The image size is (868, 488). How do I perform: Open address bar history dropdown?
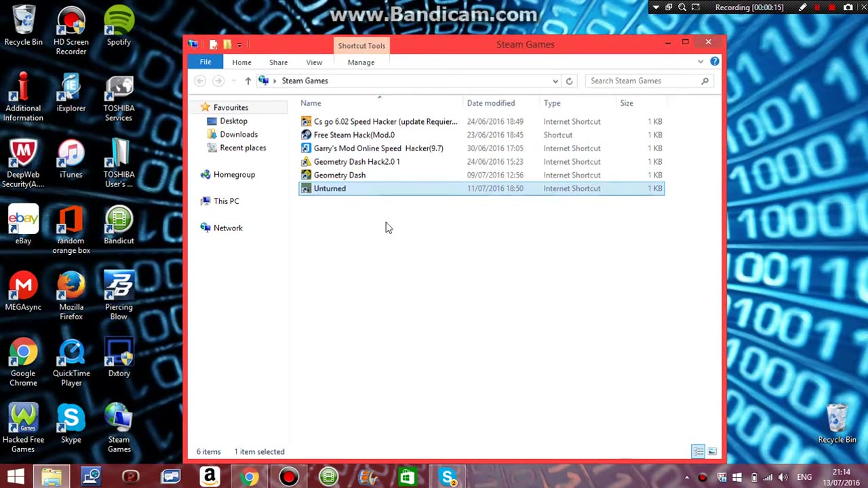[x=555, y=81]
